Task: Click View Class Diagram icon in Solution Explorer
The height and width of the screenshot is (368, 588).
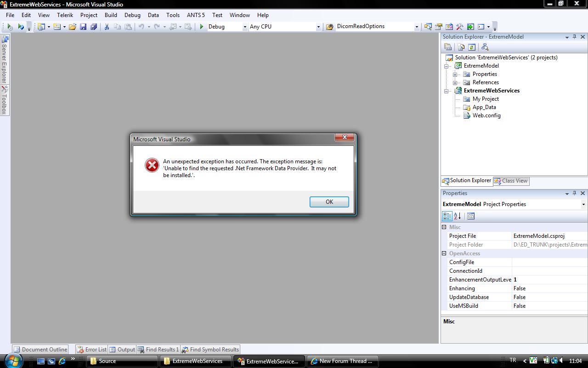Action: pos(485,47)
